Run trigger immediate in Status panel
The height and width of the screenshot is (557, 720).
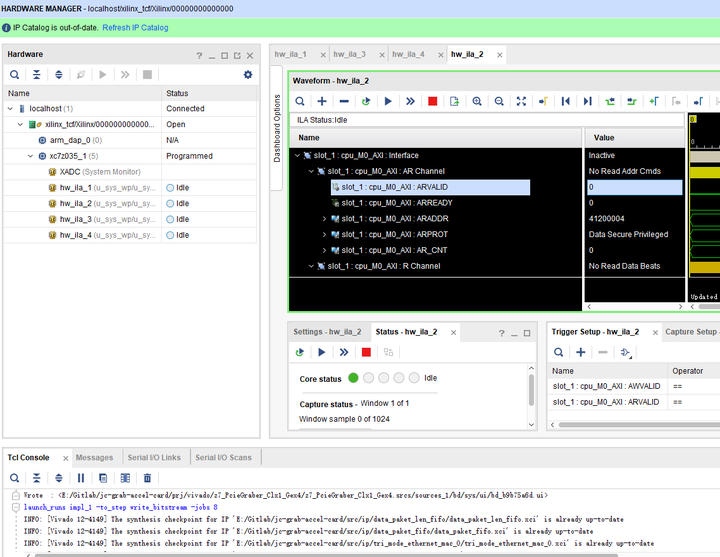[x=343, y=352]
